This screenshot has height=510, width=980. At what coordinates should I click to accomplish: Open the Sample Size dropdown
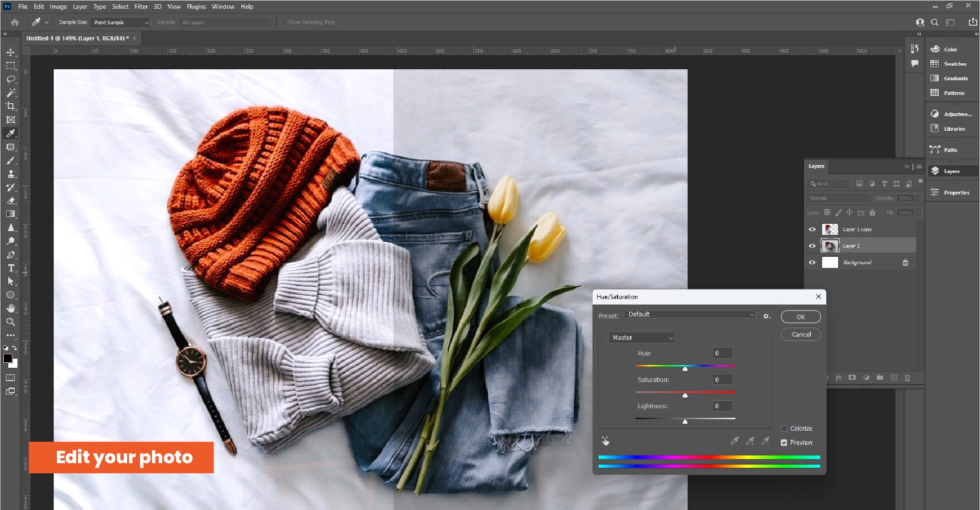(121, 22)
